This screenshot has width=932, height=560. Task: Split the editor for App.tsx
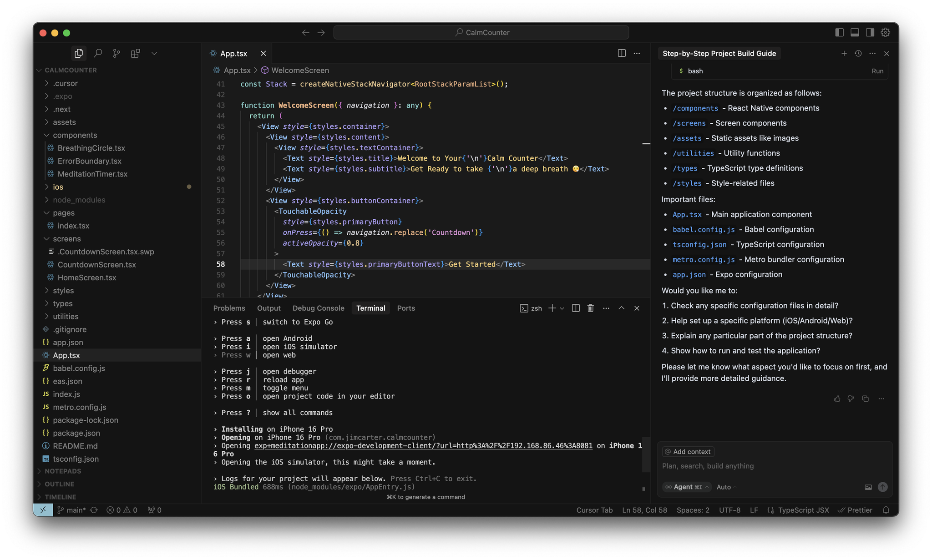622,53
